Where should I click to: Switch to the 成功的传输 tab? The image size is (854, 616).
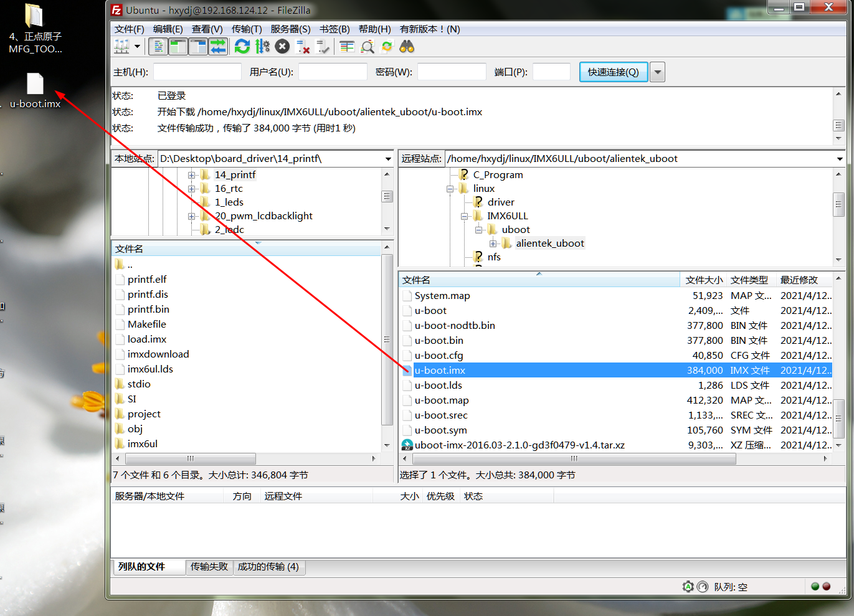269,567
